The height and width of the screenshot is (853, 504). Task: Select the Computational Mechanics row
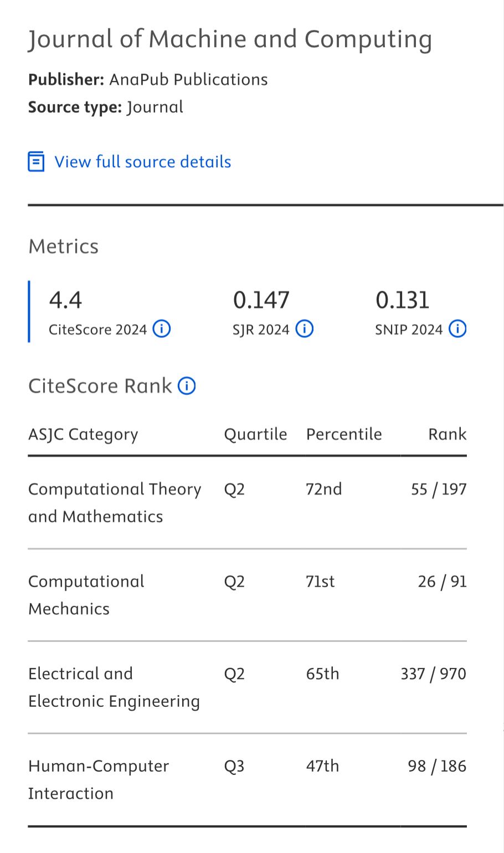pyautogui.click(x=248, y=595)
